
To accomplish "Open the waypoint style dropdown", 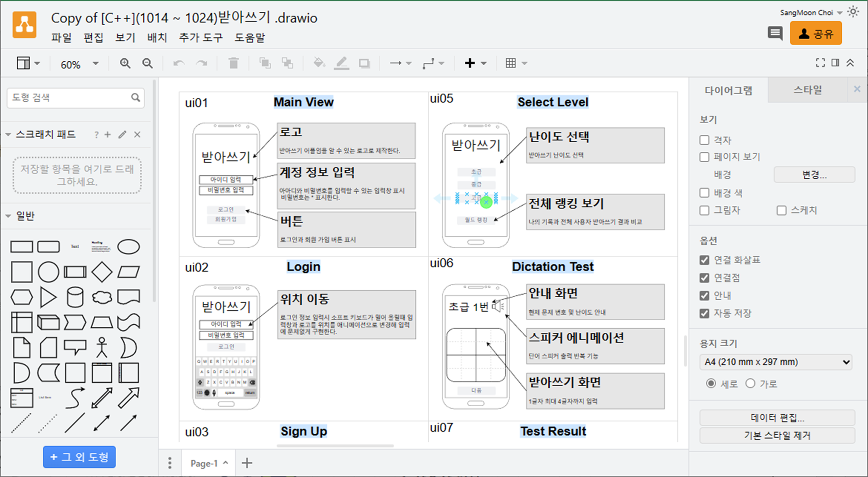I will click(434, 63).
